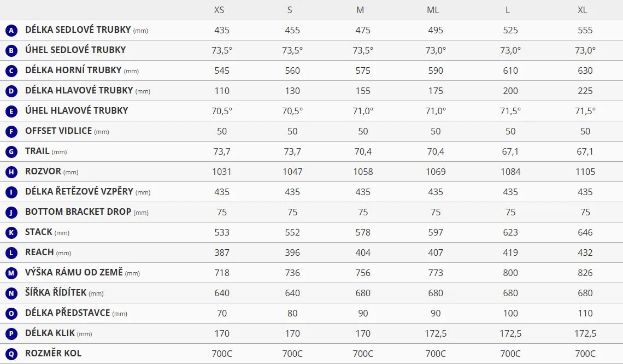
Task: Click the L icon beside Reach
Action: [x=11, y=253]
